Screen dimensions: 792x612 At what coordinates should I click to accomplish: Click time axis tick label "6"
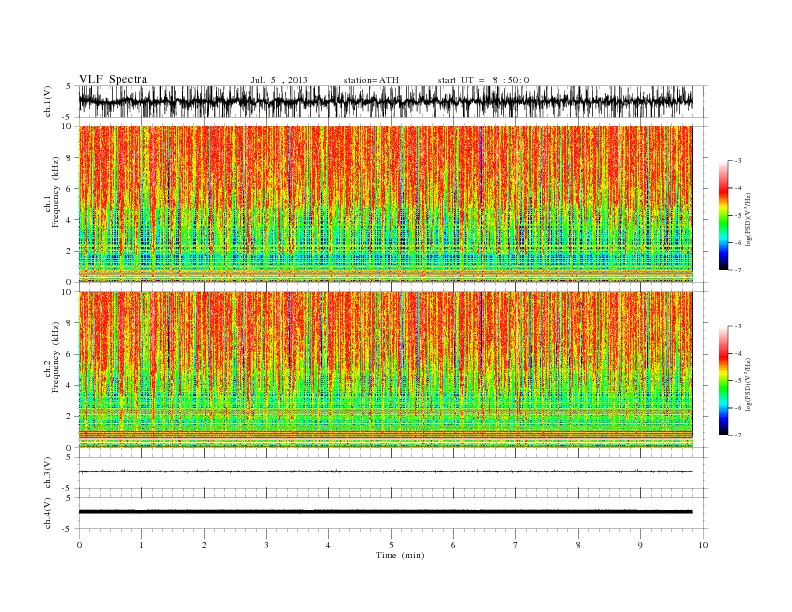[x=453, y=545]
